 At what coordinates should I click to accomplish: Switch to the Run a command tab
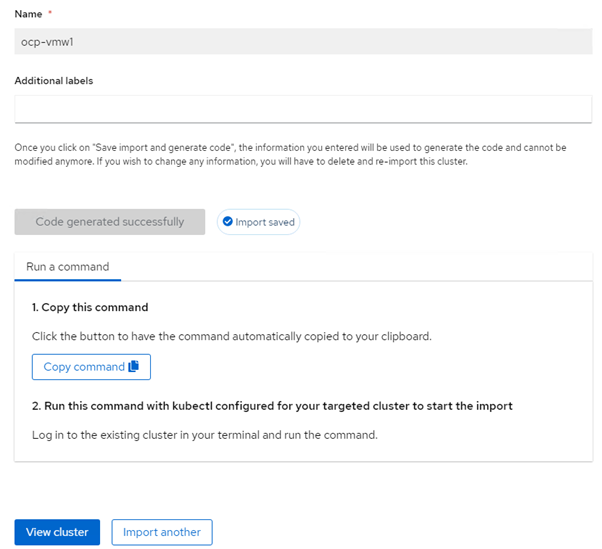click(x=67, y=267)
